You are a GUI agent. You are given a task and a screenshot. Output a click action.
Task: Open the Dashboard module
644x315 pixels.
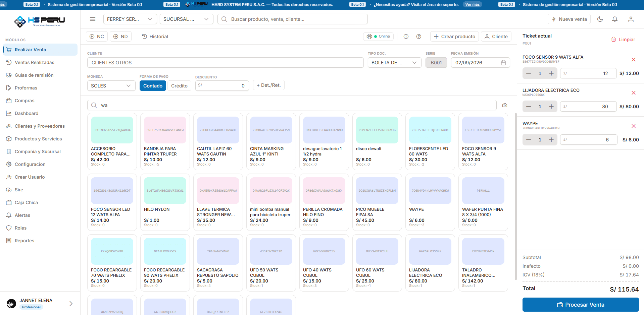[40, 113]
